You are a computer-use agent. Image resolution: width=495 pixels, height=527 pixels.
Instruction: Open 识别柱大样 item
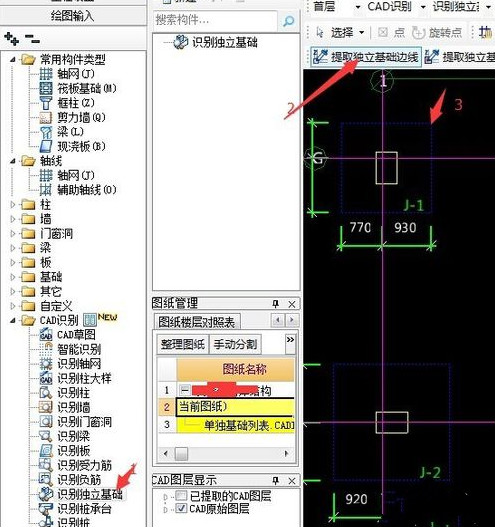pyautogui.click(x=75, y=378)
